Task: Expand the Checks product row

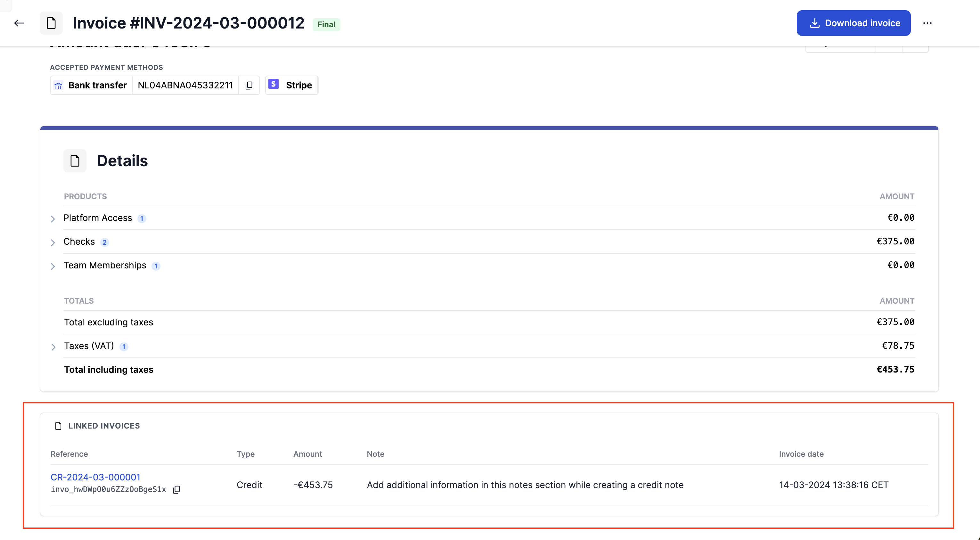Action: (x=53, y=242)
